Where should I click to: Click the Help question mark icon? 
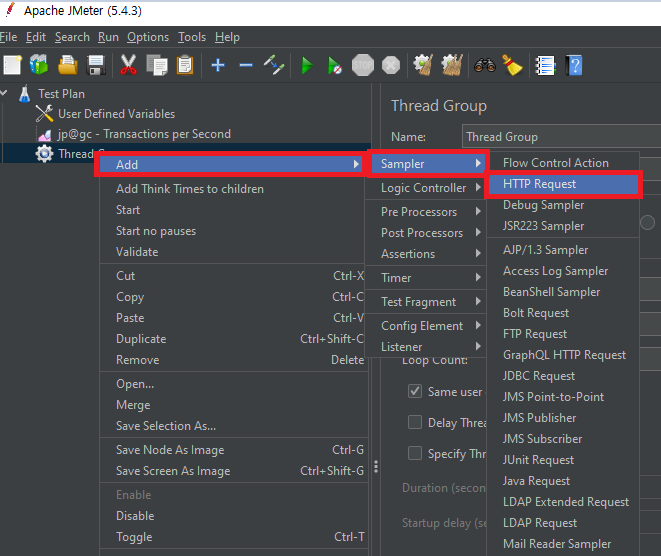575,65
